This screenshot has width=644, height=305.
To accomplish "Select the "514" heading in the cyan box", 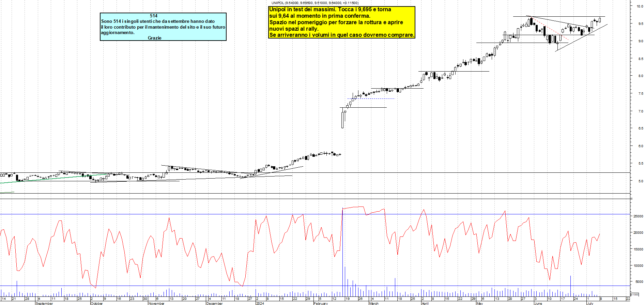I will (x=154, y=16).
